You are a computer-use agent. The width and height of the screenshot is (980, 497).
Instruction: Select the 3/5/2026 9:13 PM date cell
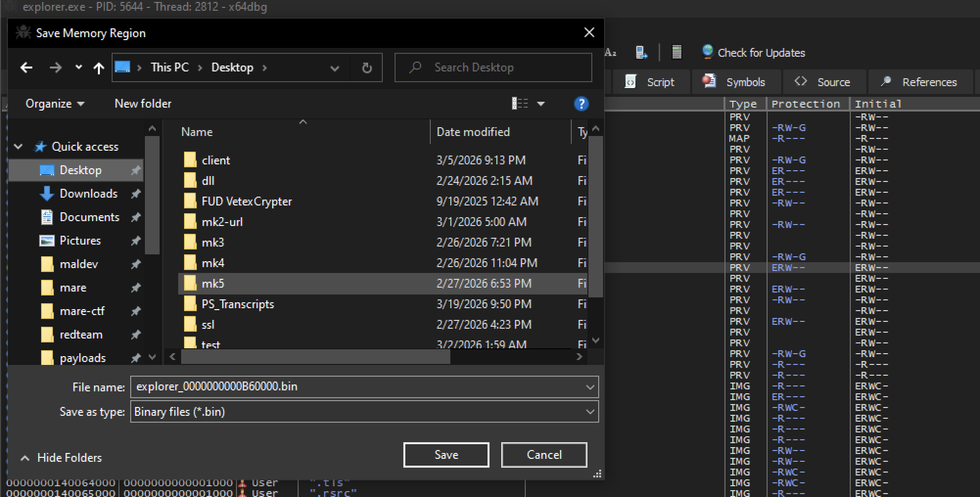(481, 160)
